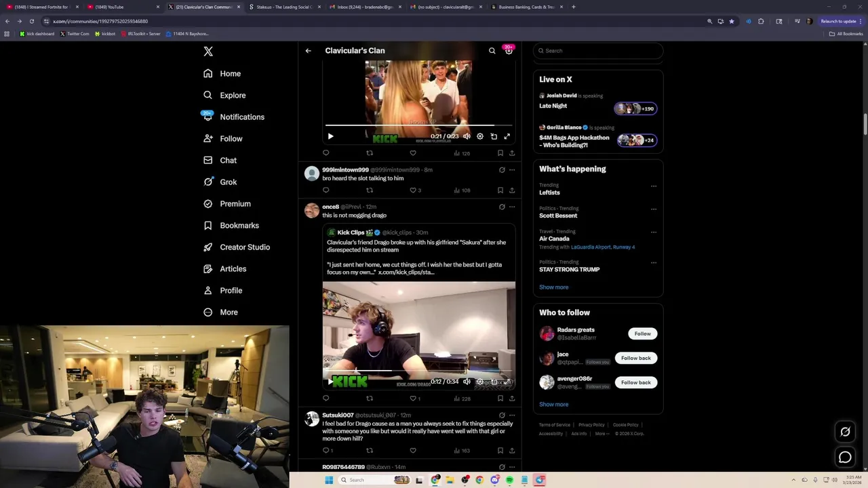
Task: Open more options for Air Canada trend
Action: coord(654,232)
